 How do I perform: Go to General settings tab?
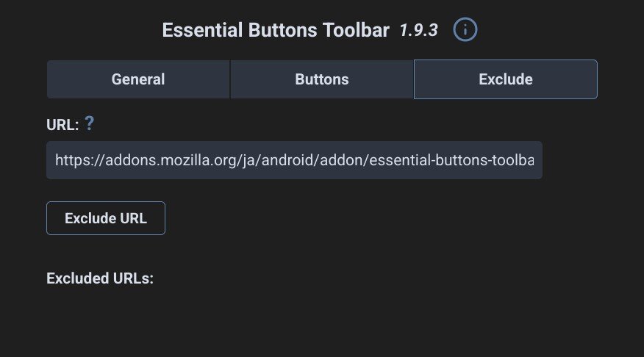(x=138, y=79)
